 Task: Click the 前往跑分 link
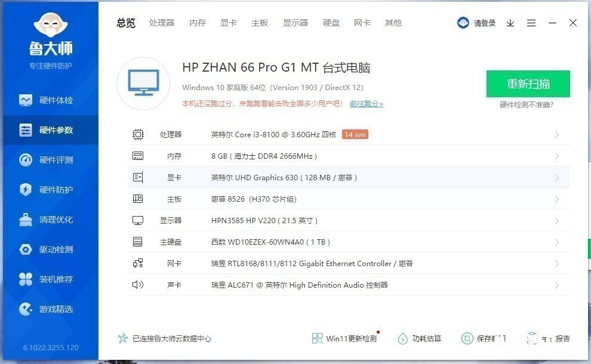click(367, 104)
